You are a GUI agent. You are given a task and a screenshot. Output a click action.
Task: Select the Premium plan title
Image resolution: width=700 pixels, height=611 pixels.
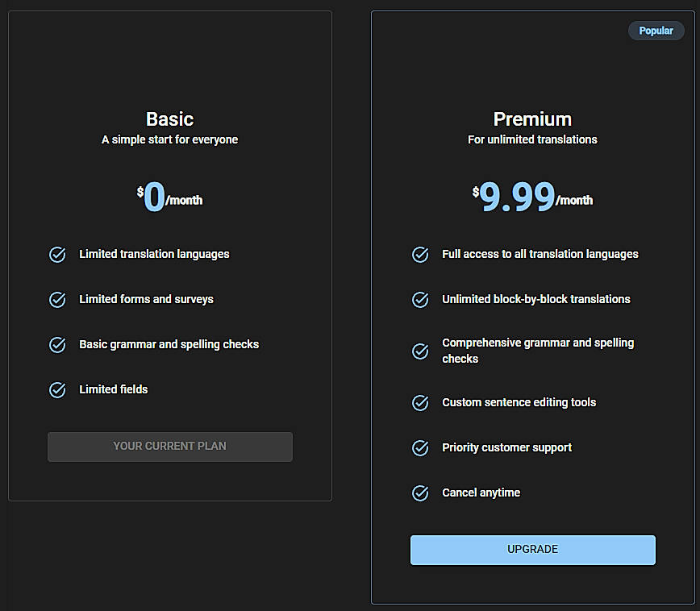[x=532, y=119]
